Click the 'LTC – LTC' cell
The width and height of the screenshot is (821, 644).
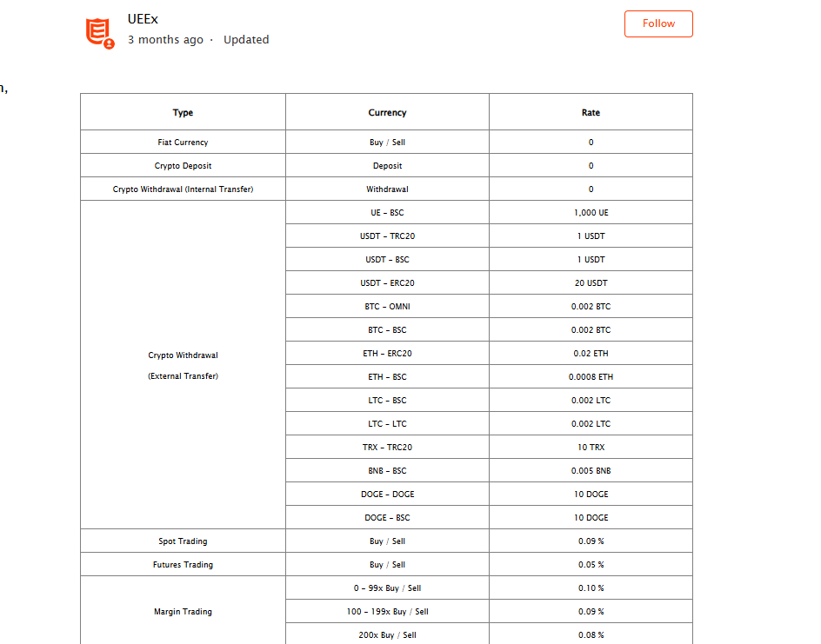387,424
